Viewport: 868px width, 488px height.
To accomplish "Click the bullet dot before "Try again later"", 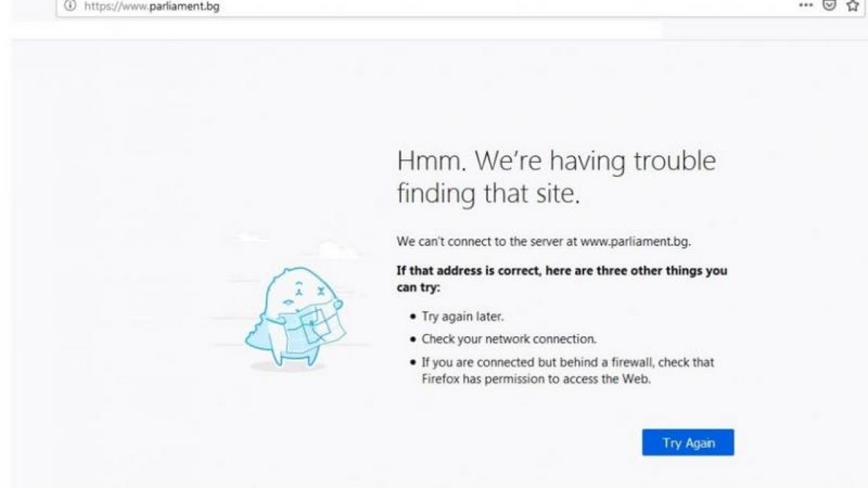I will (x=412, y=317).
